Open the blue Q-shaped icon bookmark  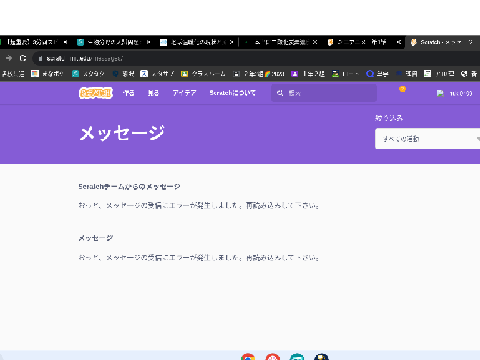click(x=377, y=74)
